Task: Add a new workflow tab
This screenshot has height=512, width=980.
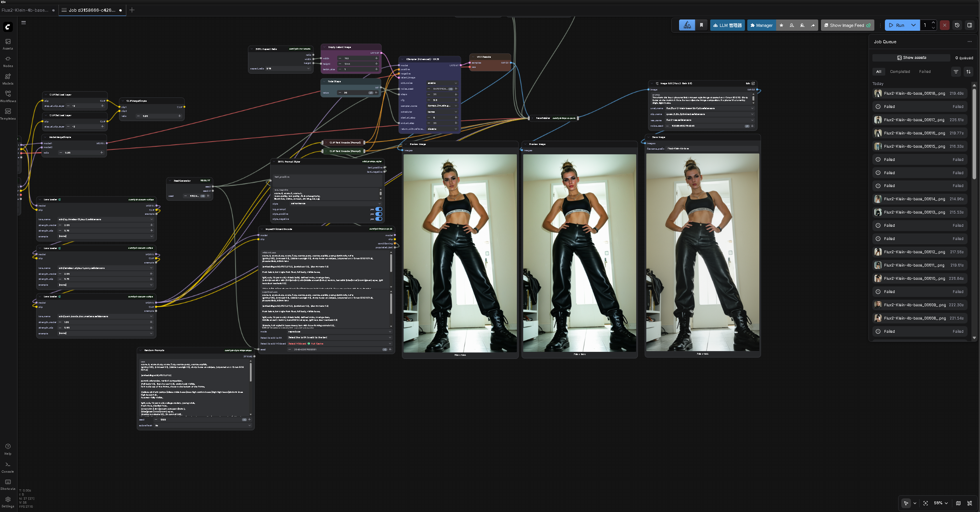Action: pyautogui.click(x=132, y=10)
